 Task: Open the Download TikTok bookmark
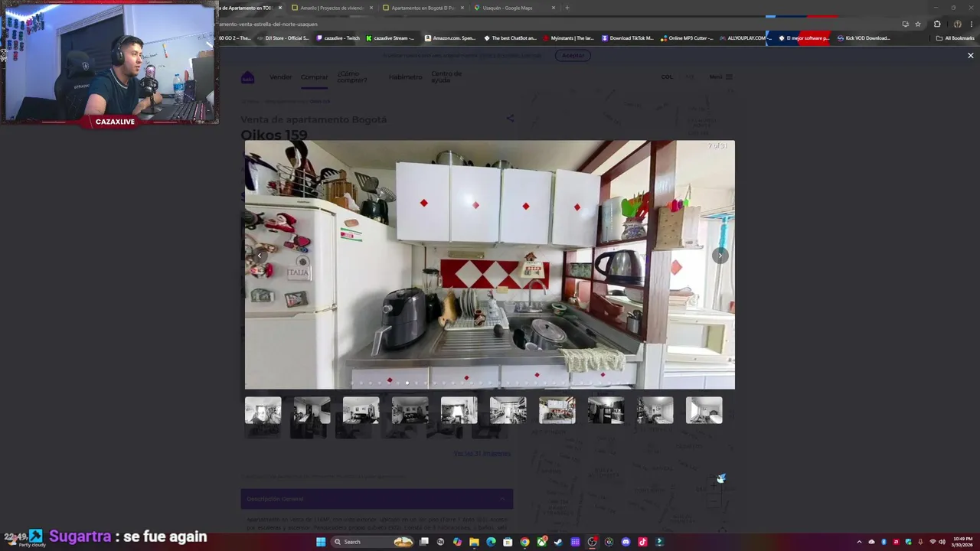coord(628,38)
